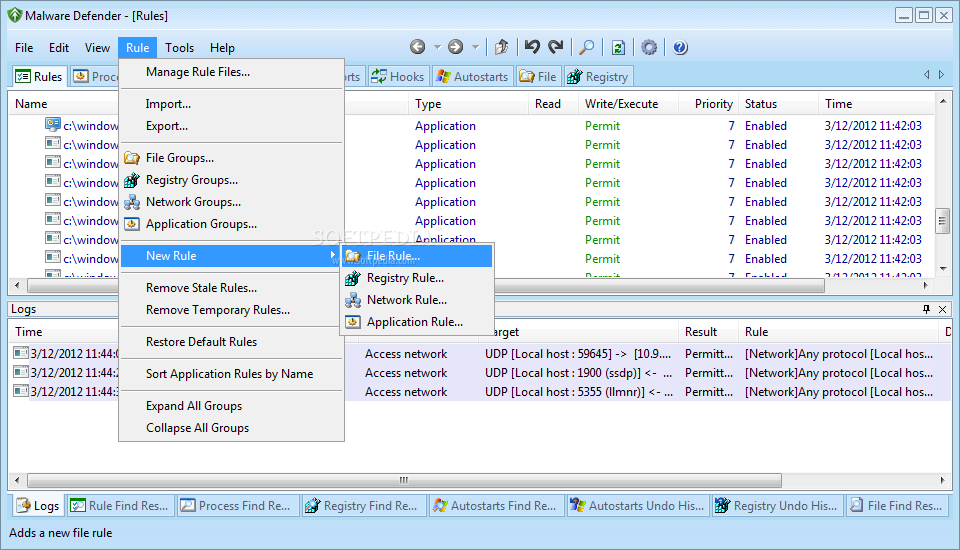This screenshot has height=550, width=960.
Task: Switch to the Autostarts tab
Action: pos(472,77)
